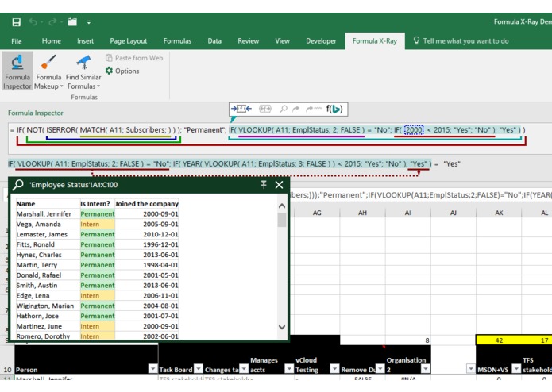The image size is (552, 392).
Task: Select column header AK
Action: point(499,213)
